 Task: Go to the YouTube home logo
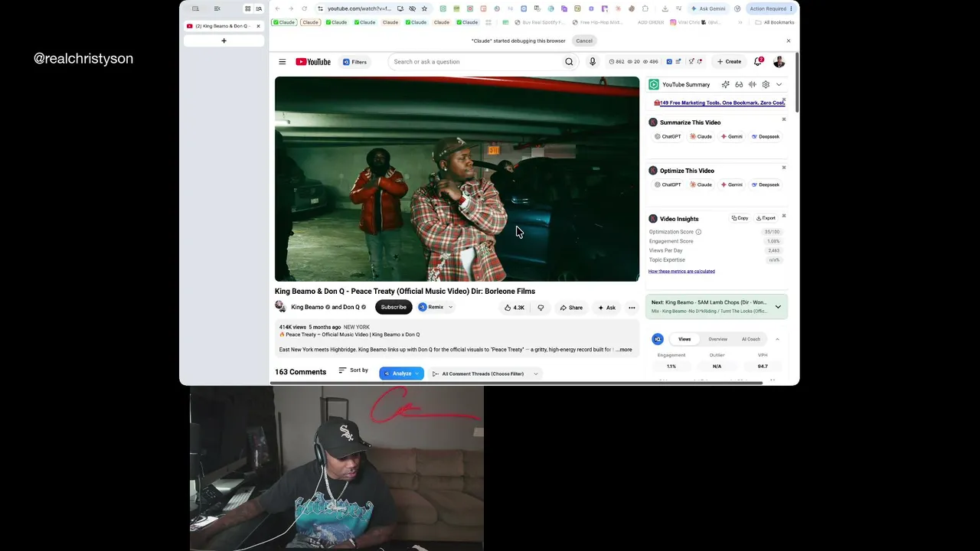(313, 62)
